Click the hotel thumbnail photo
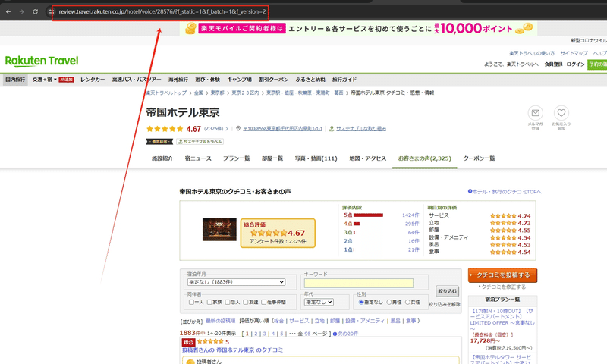Screen dimensions: 607x364 click(219, 229)
